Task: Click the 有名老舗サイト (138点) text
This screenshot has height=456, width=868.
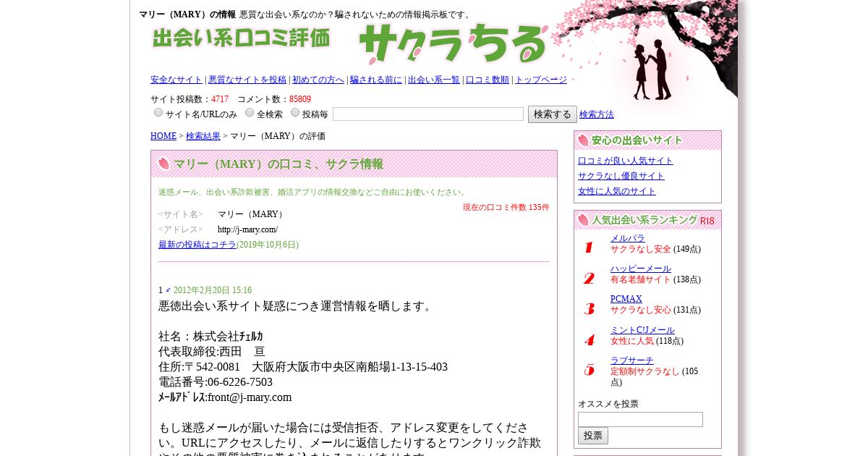Action: [x=655, y=279]
